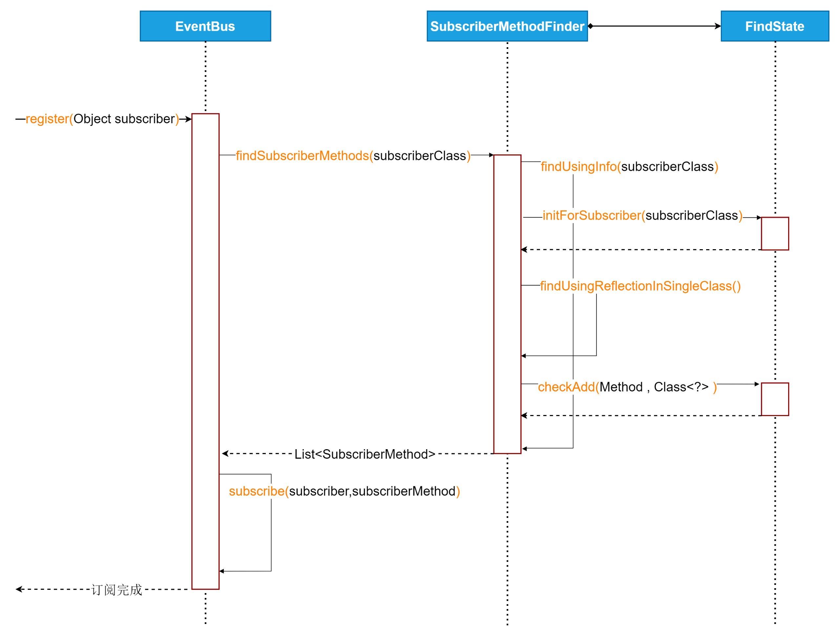Click the findSubscriberMethods(subscriberClass) message label
This screenshot has height=640, width=840.
coord(353,156)
